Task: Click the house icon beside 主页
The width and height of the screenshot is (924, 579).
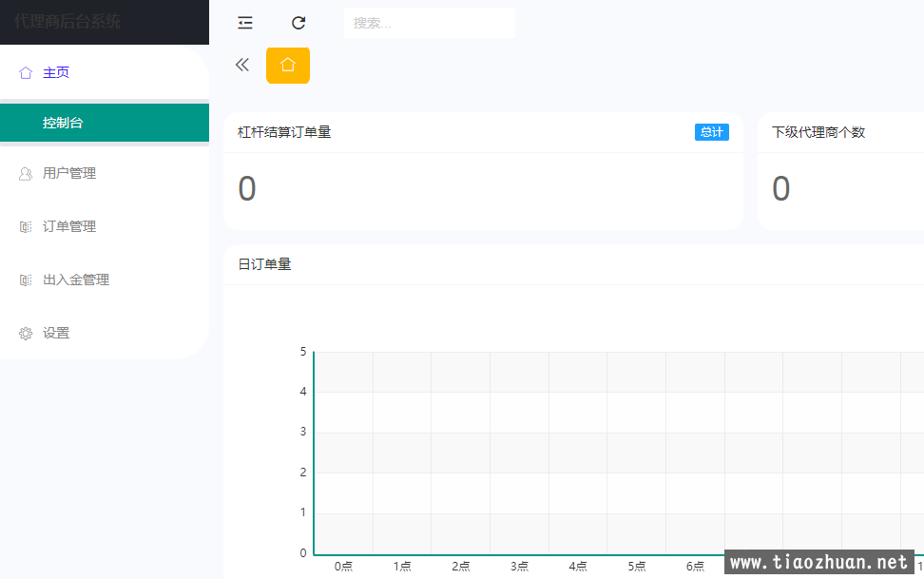Action: (x=26, y=72)
